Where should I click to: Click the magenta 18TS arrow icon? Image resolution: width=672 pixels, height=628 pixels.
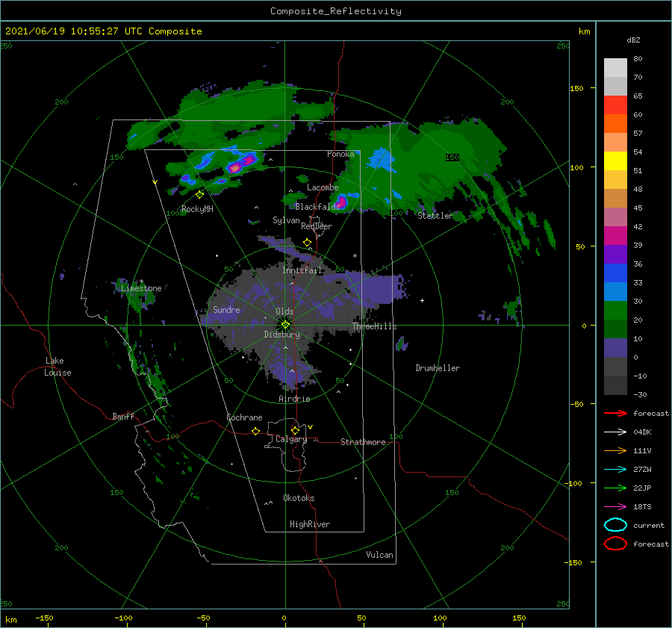(x=615, y=507)
